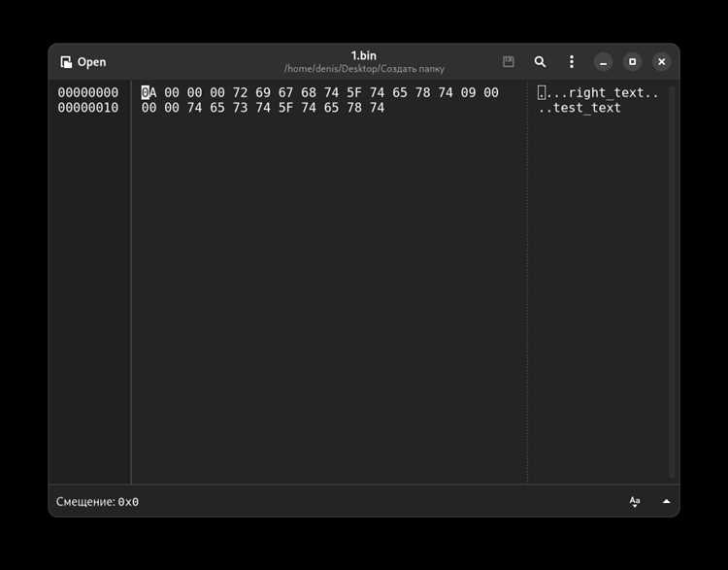Select byte 68 in hex view
The width and height of the screenshot is (728, 570).
[309, 93]
